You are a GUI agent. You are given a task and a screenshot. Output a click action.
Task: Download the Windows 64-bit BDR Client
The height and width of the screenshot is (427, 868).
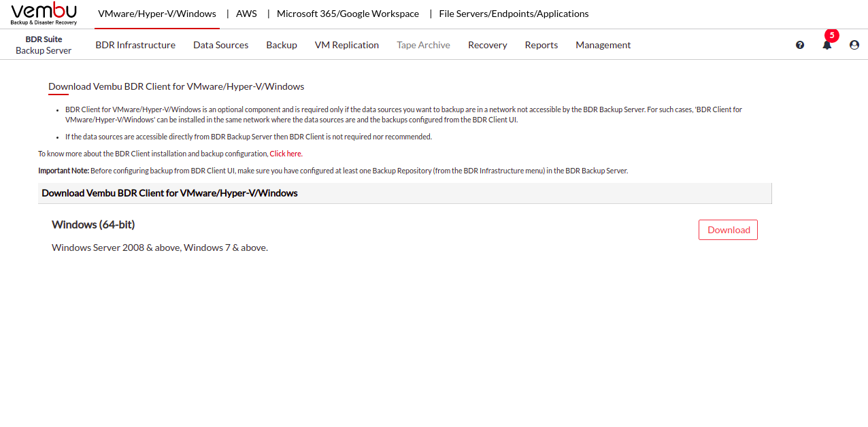728,230
